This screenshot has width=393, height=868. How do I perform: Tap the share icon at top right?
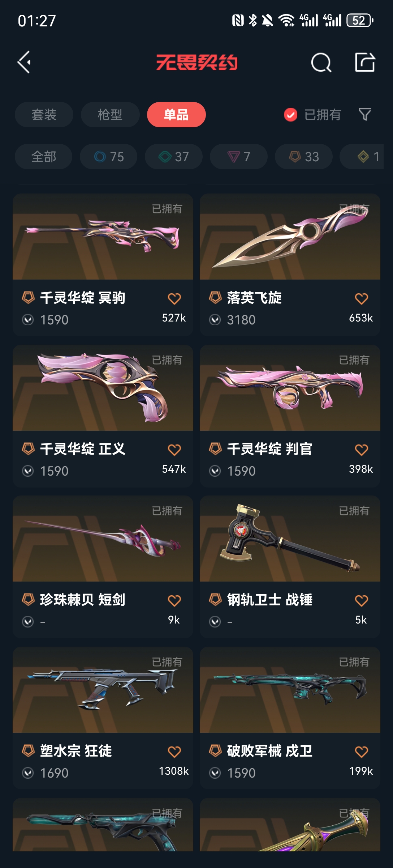(365, 62)
